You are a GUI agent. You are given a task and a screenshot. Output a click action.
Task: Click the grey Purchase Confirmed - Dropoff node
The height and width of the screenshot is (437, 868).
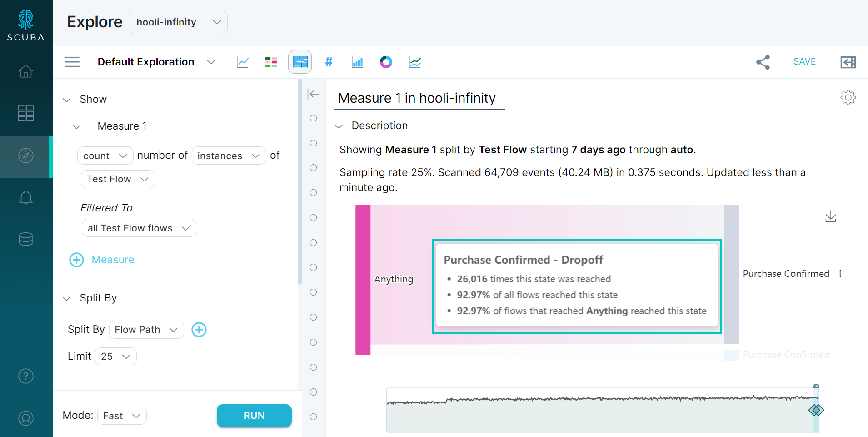(x=731, y=274)
